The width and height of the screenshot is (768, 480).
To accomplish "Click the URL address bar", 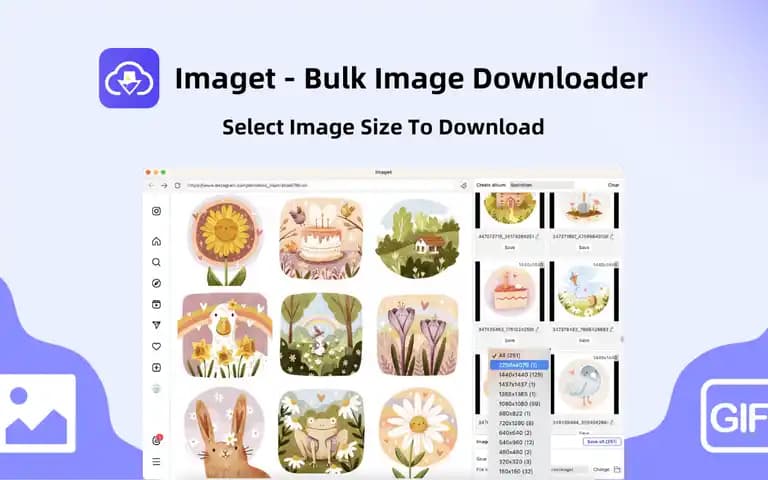I will coord(321,186).
